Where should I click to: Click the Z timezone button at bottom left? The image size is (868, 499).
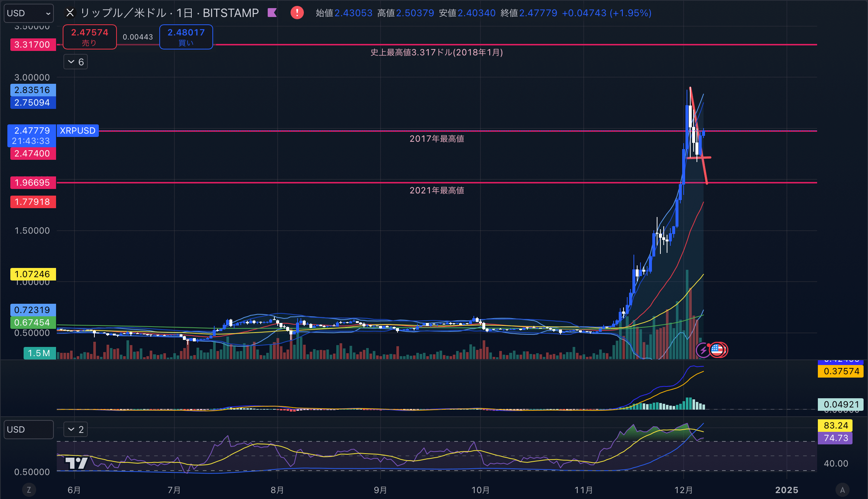pos(29,490)
